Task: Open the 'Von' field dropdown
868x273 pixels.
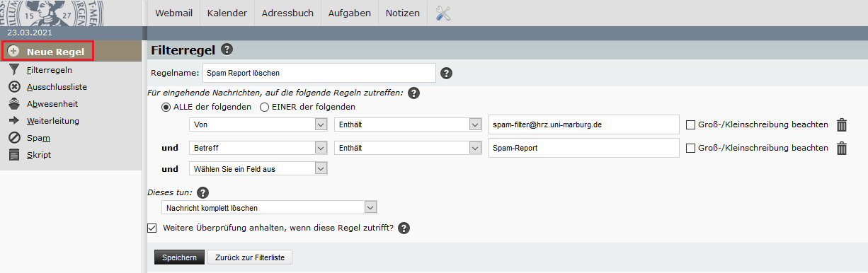Action: (x=258, y=124)
